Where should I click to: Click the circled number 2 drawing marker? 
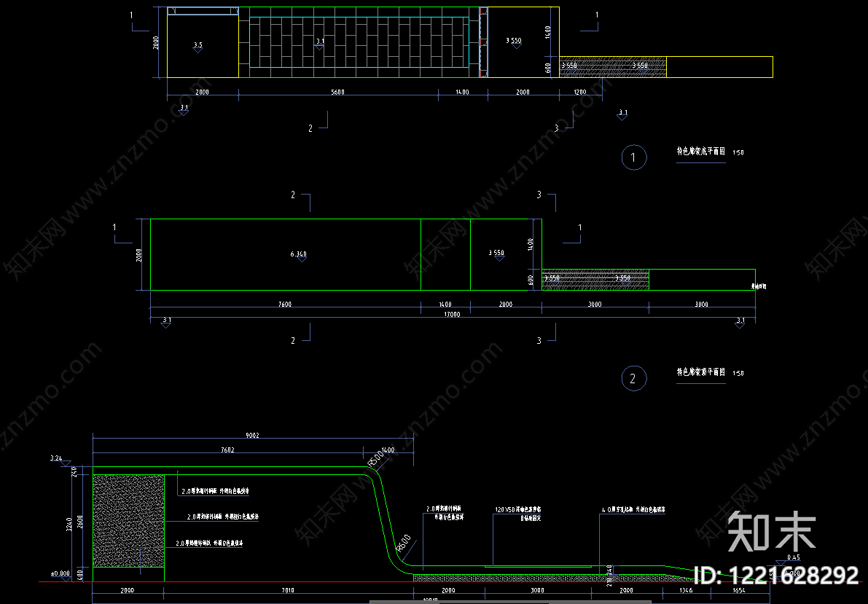pyautogui.click(x=634, y=379)
